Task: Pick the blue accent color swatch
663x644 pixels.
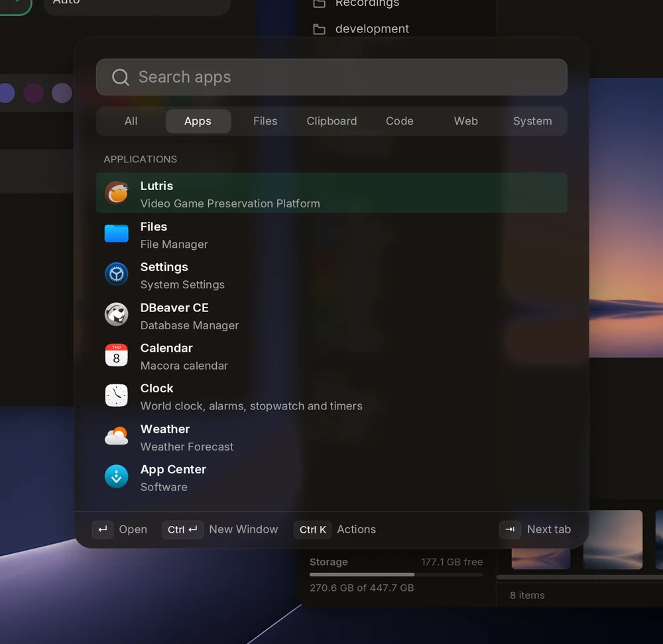Action: tap(6, 93)
